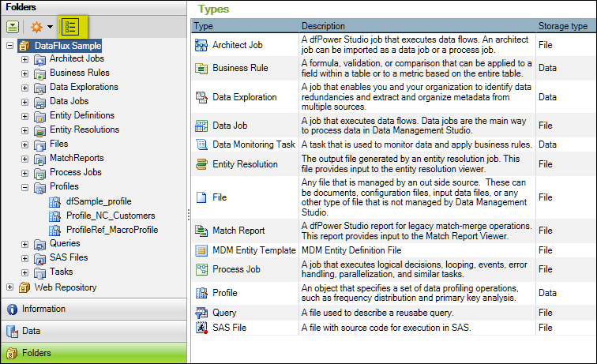The image size is (597, 364).
Task: Click the Data Exploration type icon
Action: coord(201,97)
